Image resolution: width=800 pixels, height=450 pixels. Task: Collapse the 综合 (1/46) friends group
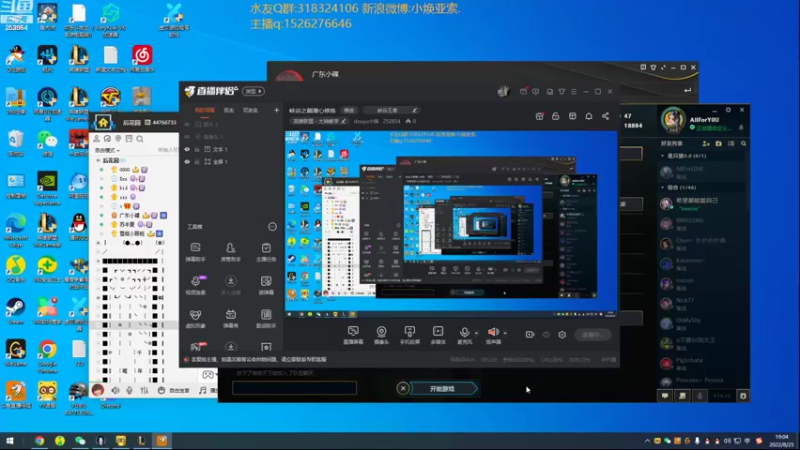pyautogui.click(x=663, y=187)
